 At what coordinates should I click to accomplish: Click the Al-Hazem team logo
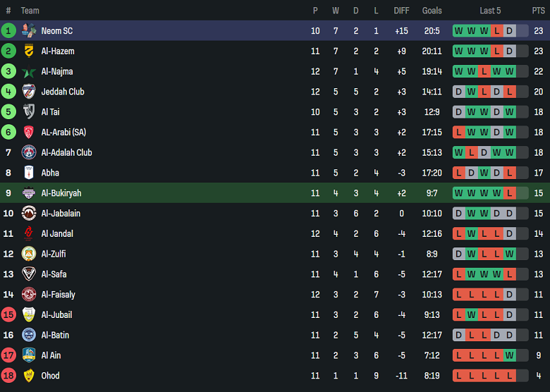coord(29,51)
